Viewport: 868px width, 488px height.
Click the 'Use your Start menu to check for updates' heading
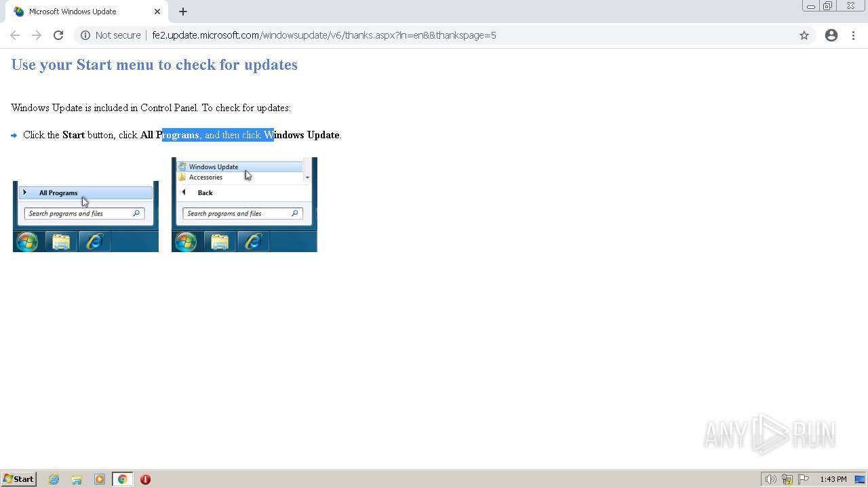click(x=155, y=64)
